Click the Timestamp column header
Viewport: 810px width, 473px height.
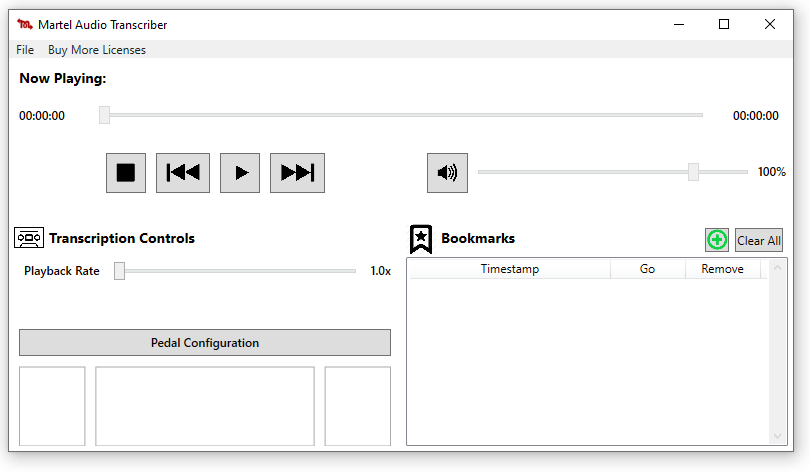tap(510, 269)
